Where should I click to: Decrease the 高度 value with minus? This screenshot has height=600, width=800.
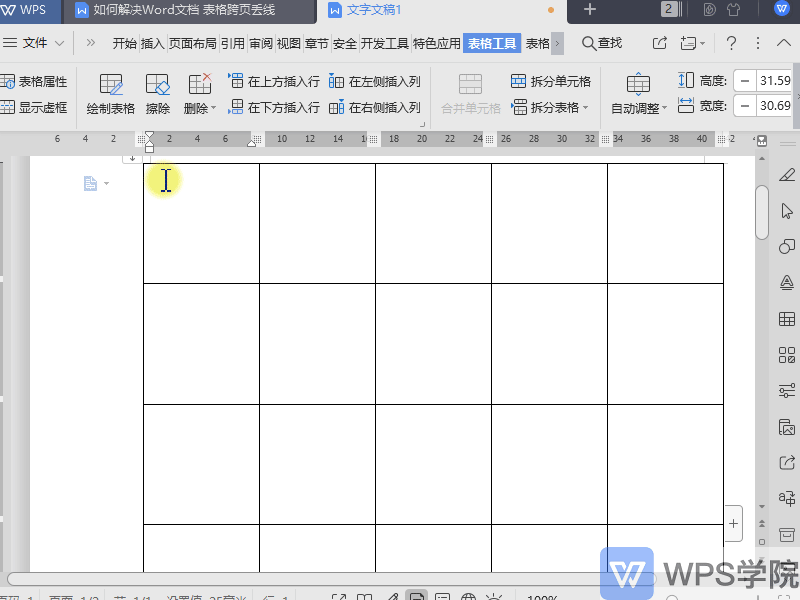coord(745,81)
